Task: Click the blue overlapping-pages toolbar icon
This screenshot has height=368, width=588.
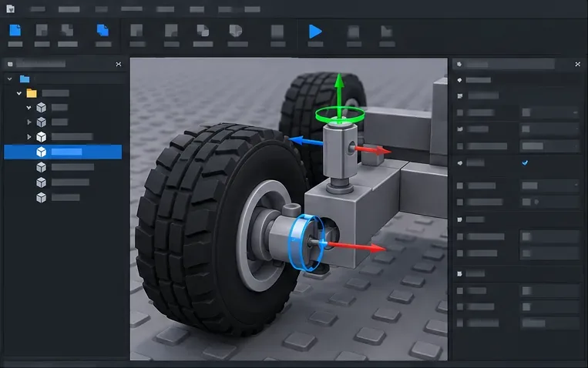Action: tap(102, 30)
